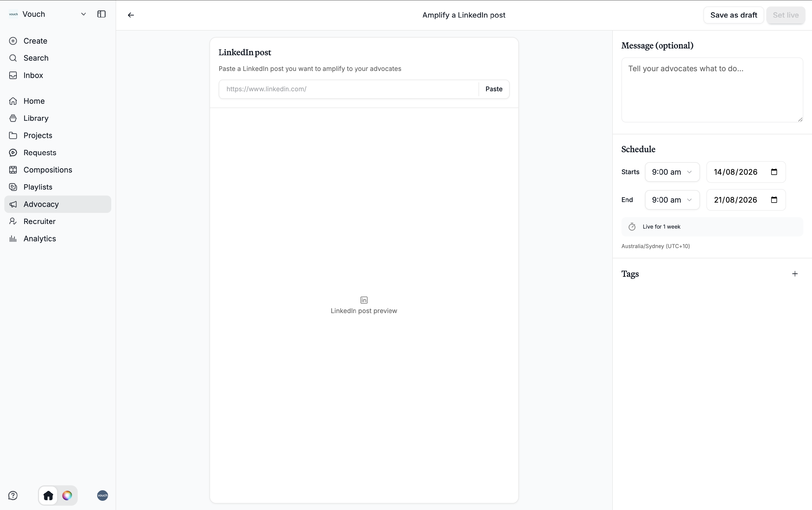Click the Recruiter person icon

click(13, 221)
